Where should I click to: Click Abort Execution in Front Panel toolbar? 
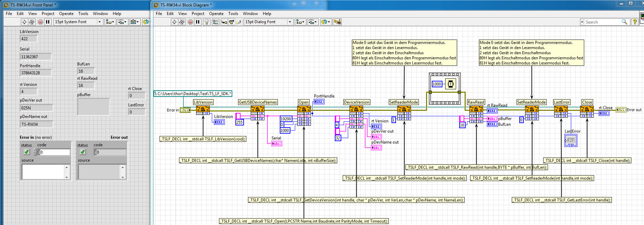point(40,22)
